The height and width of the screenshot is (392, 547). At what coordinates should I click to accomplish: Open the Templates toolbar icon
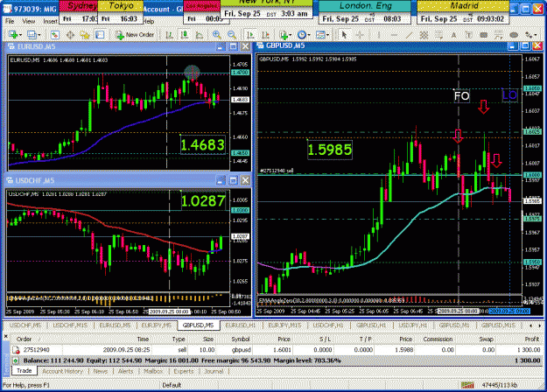[x=320, y=34]
